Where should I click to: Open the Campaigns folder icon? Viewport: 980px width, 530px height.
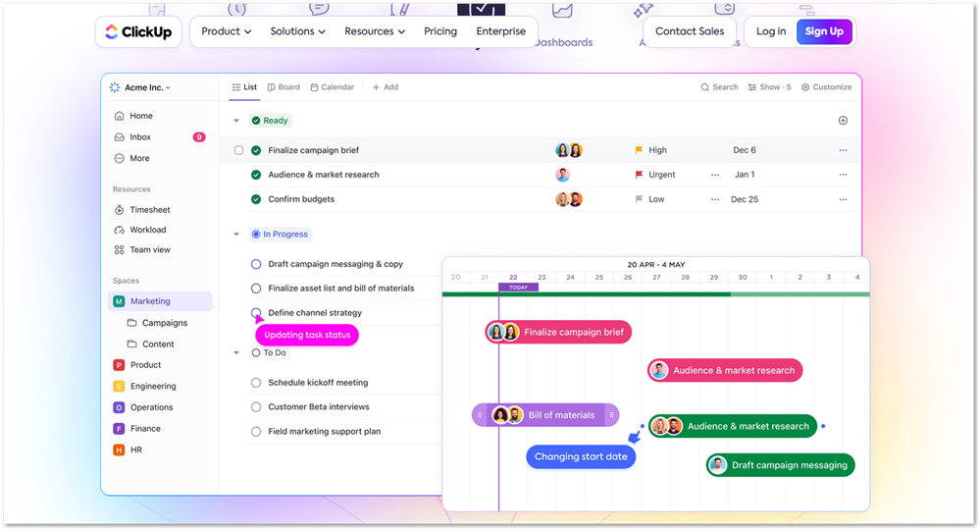tap(131, 323)
